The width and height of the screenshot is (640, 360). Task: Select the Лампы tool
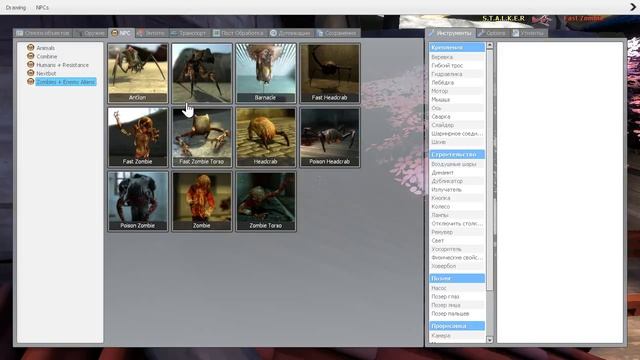(457, 215)
